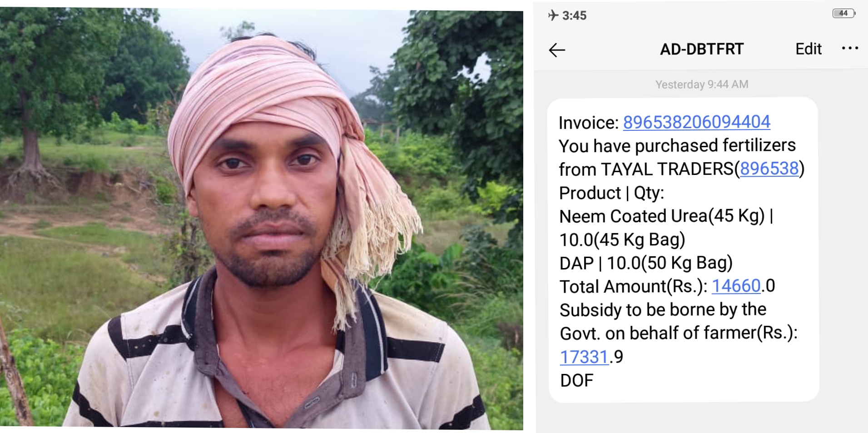Tap the DOF text at message end
This screenshot has width=868, height=433.
[x=576, y=380]
